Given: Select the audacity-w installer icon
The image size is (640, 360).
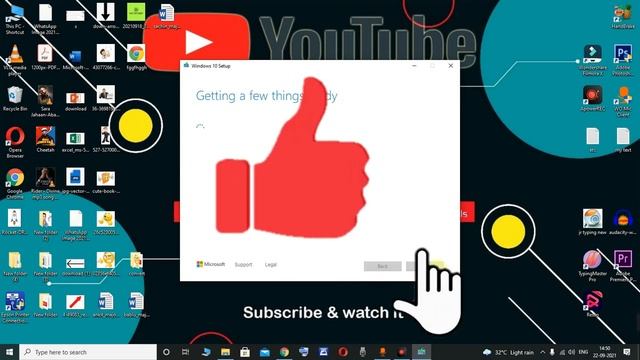Looking at the screenshot, I should 623,222.
